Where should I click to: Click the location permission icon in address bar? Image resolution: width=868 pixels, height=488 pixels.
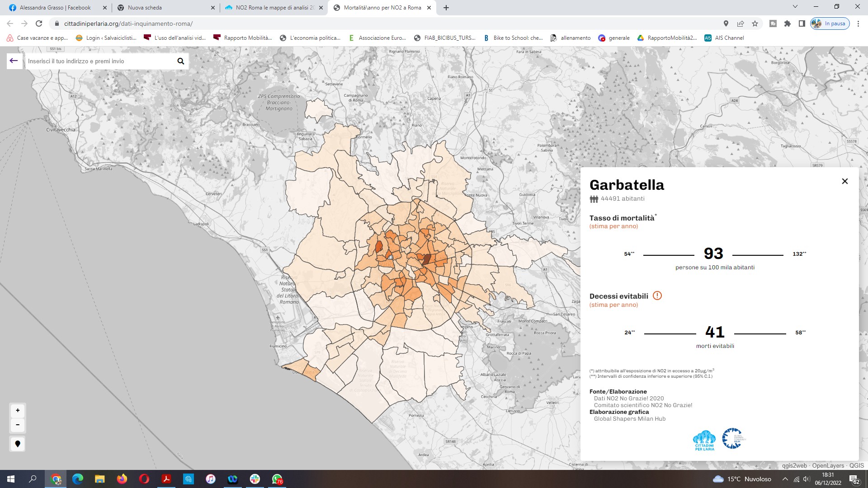coord(726,23)
